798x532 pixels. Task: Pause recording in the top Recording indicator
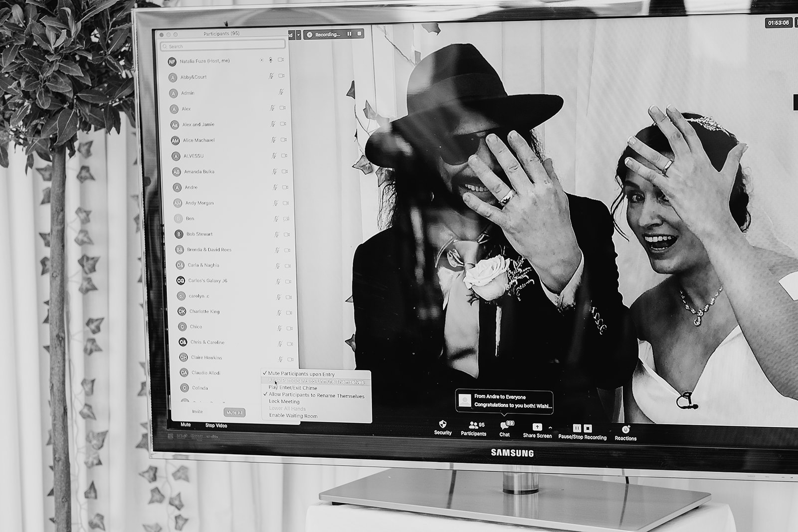[349, 34]
